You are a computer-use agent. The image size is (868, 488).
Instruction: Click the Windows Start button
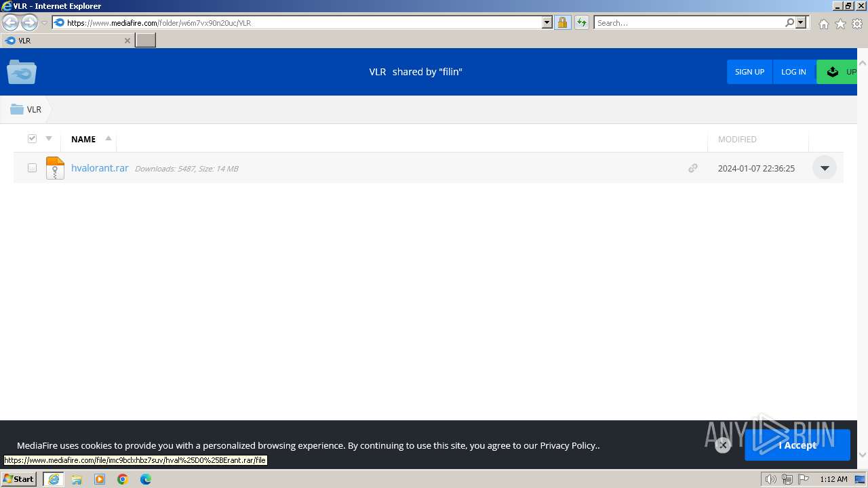19,479
